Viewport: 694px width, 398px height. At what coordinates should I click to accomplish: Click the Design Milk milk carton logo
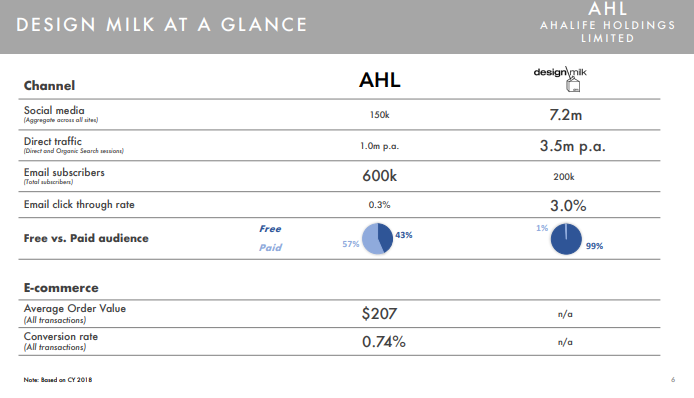pyautogui.click(x=560, y=79)
